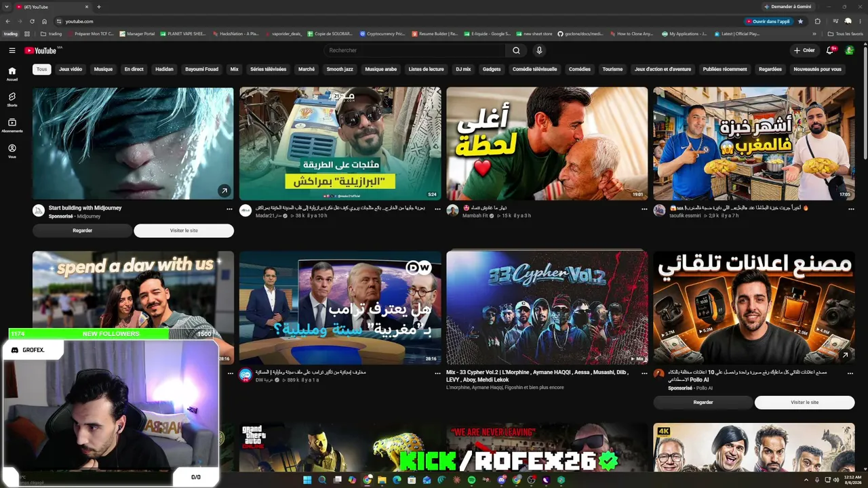The image size is (868, 488).
Task: Click the YouTube Rechercher search field
Action: pyautogui.click(x=415, y=50)
